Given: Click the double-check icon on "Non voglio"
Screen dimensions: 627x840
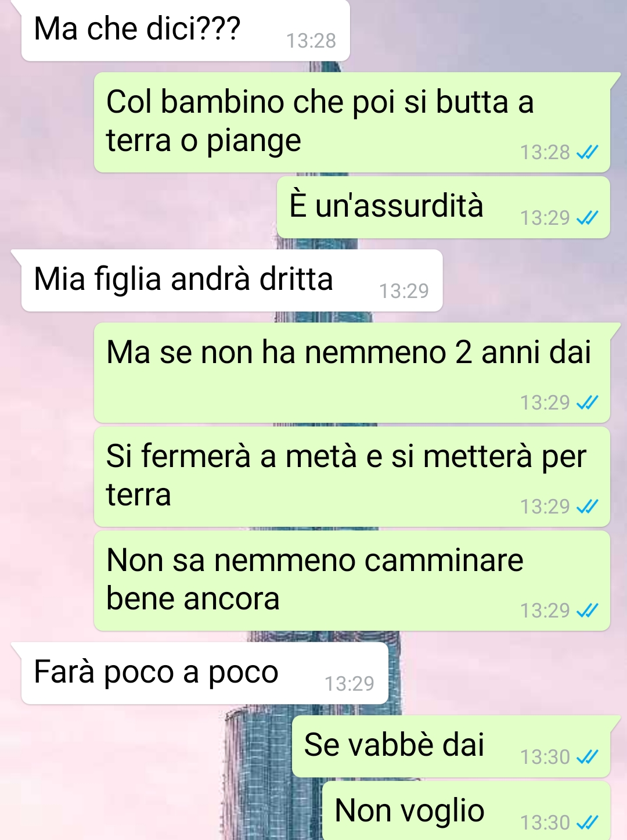Looking at the screenshot, I should click(587, 823).
